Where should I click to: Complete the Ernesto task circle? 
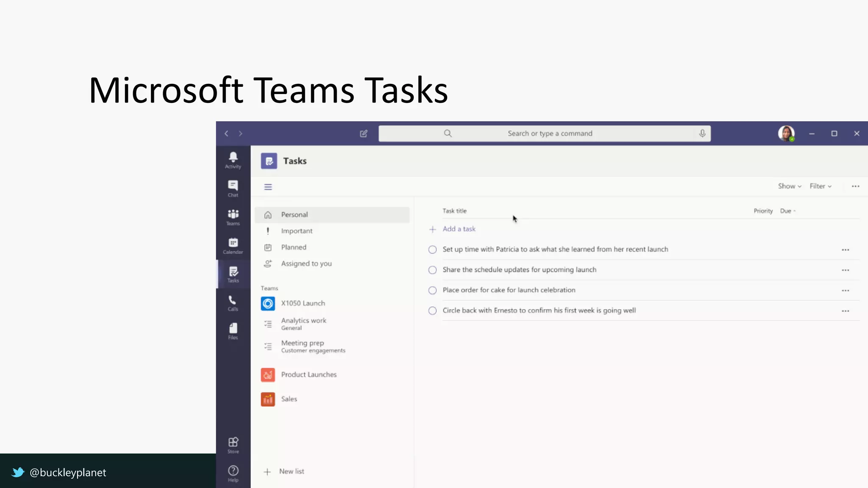432,311
